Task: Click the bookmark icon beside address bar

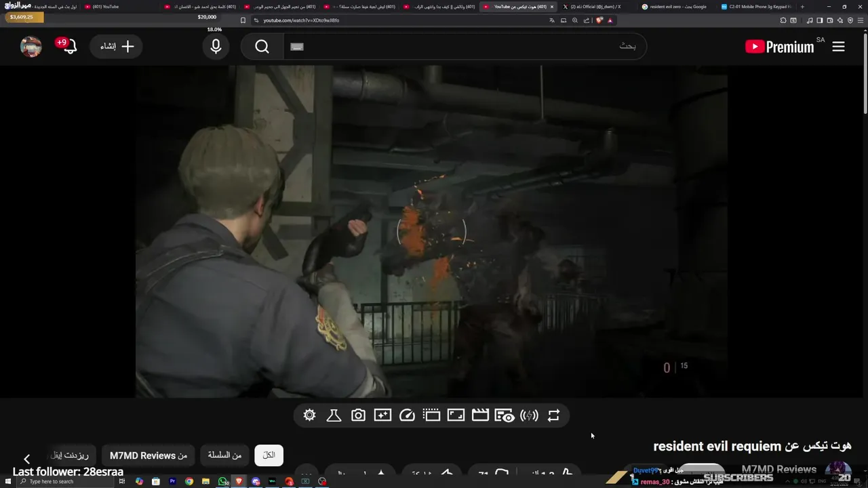Action: tap(243, 20)
